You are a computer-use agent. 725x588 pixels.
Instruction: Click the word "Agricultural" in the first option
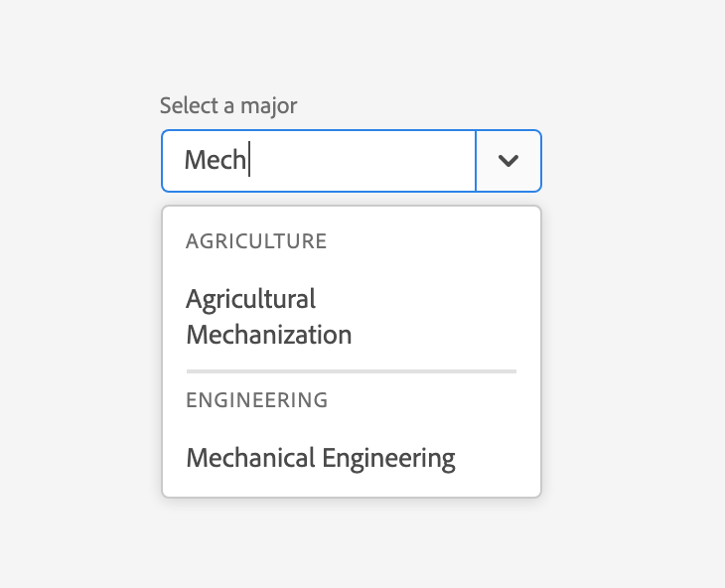pyautogui.click(x=250, y=299)
